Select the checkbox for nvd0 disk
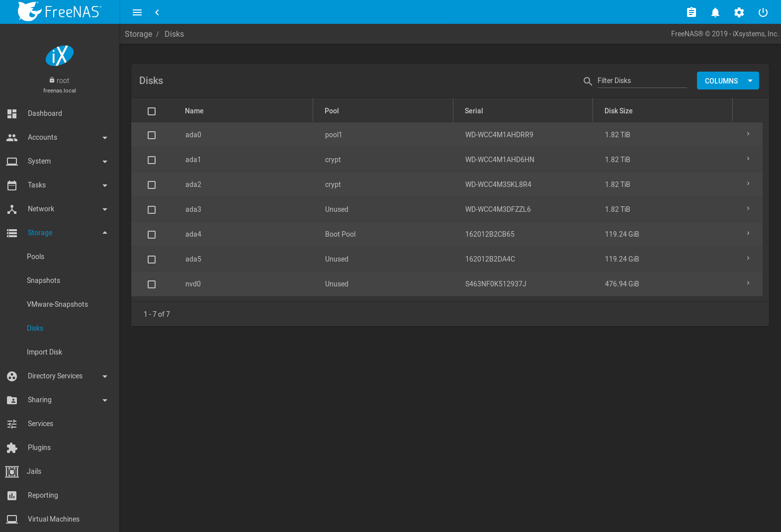The image size is (781, 532). coord(152,284)
